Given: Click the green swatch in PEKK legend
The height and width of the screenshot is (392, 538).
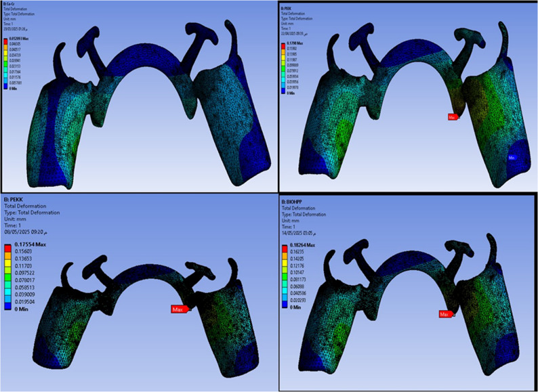Looking at the screenshot, I should click(7, 278).
